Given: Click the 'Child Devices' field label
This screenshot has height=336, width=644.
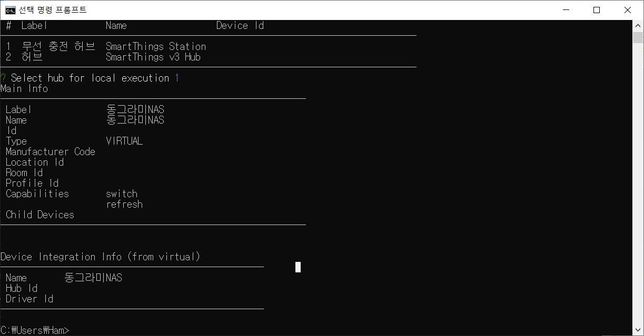Looking at the screenshot, I should pyautogui.click(x=40, y=215).
